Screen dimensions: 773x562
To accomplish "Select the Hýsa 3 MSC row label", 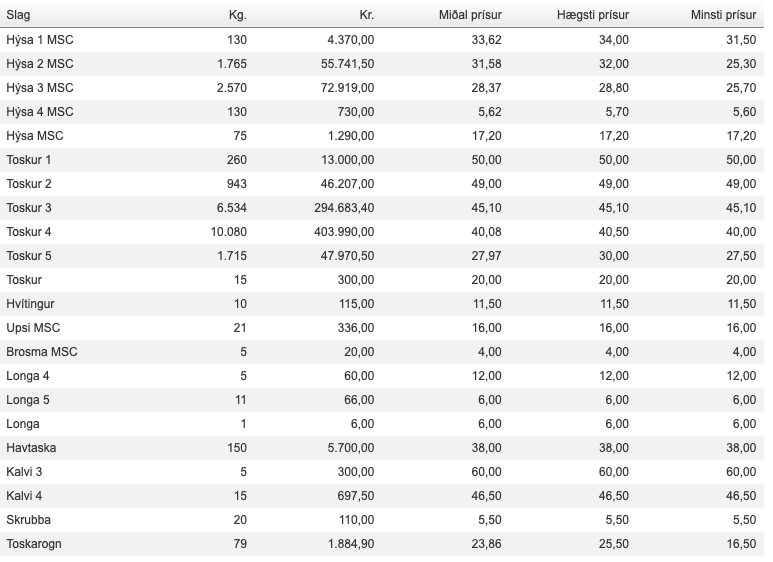I will coord(40,88).
